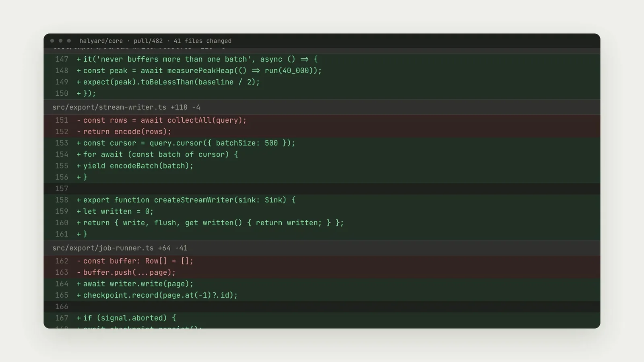This screenshot has height=362, width=644.
Task: Open the src/export/stream-writer.ts file header
Action: click(x=322, y=107)
